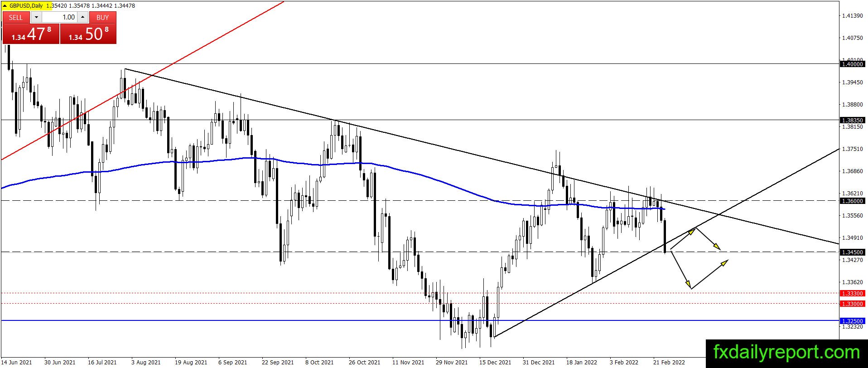Click the red 1.33300 price label
This screenshot has height=368, width=868.
[852, 294]
